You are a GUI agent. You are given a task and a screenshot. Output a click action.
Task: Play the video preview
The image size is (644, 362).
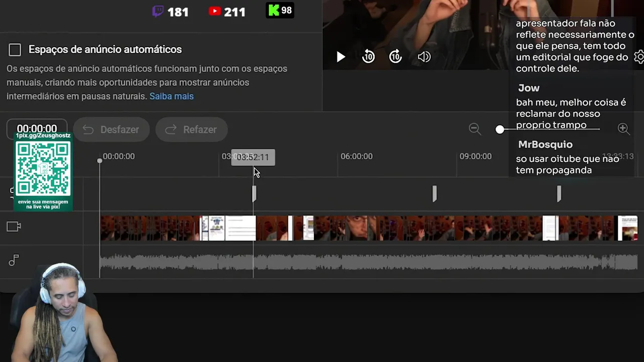pos(341,57)
